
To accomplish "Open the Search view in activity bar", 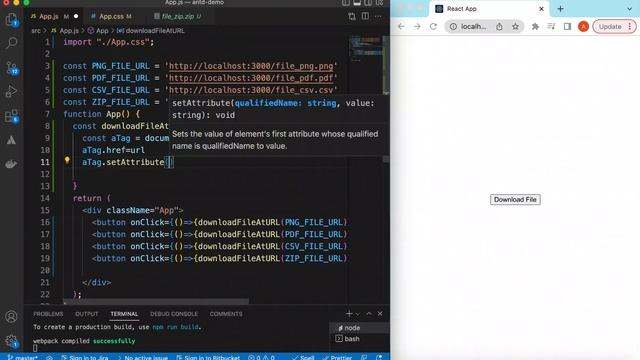I will coord(11,43).
